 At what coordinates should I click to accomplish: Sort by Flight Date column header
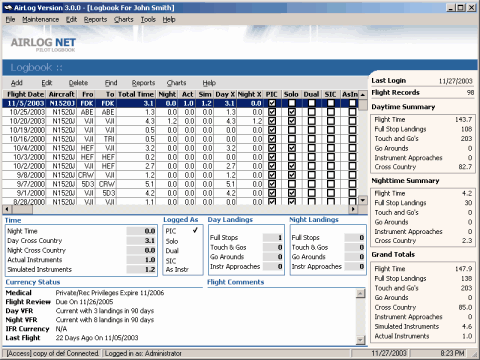(25, 94)
